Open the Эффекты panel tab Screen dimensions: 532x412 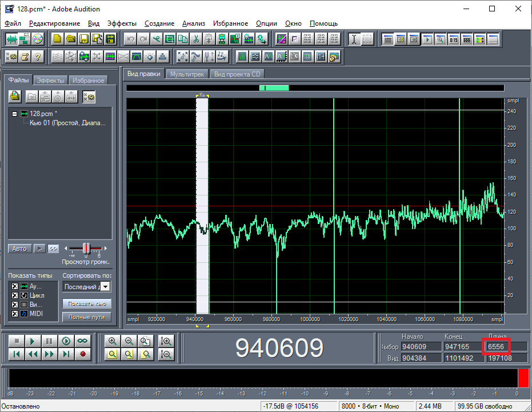coord(50,81)
